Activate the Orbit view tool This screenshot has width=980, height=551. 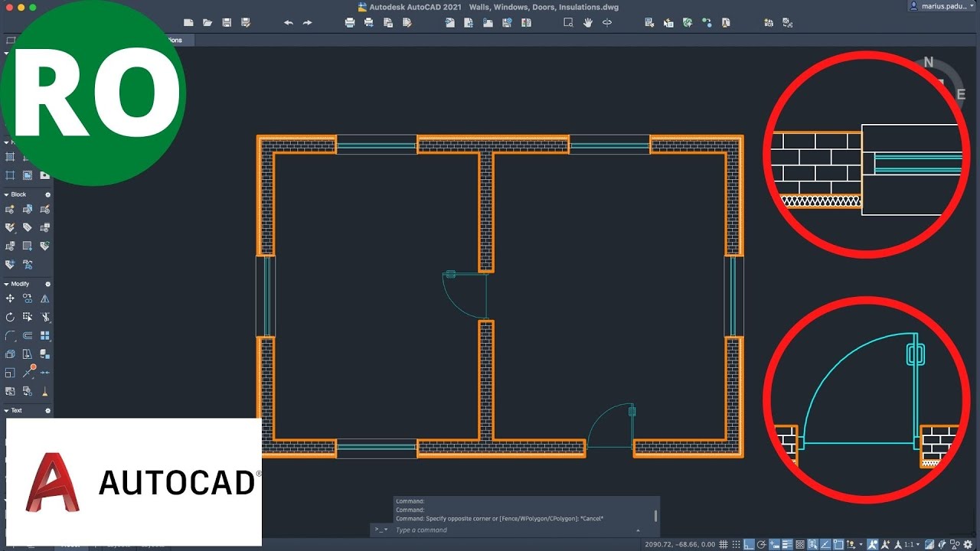(x=607, y=23)
